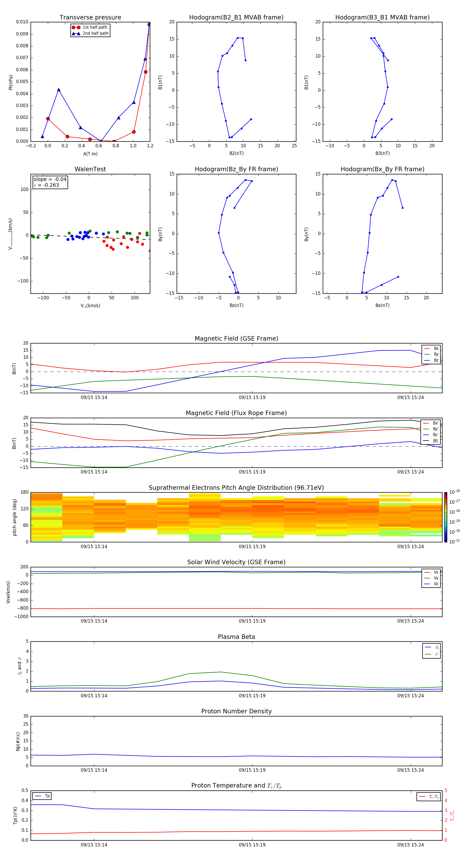The width and height of the screenshot is (473, 868).
Task: Select the Tp legend entry
Action: pos(42,796)
